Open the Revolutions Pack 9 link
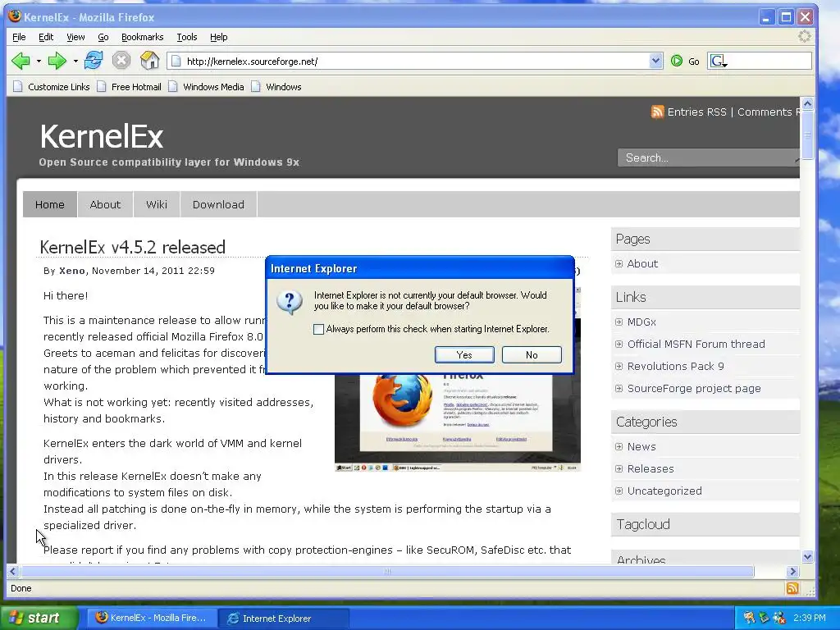The width and height of the screenshot is (840, 630). (x=676, y=366)
